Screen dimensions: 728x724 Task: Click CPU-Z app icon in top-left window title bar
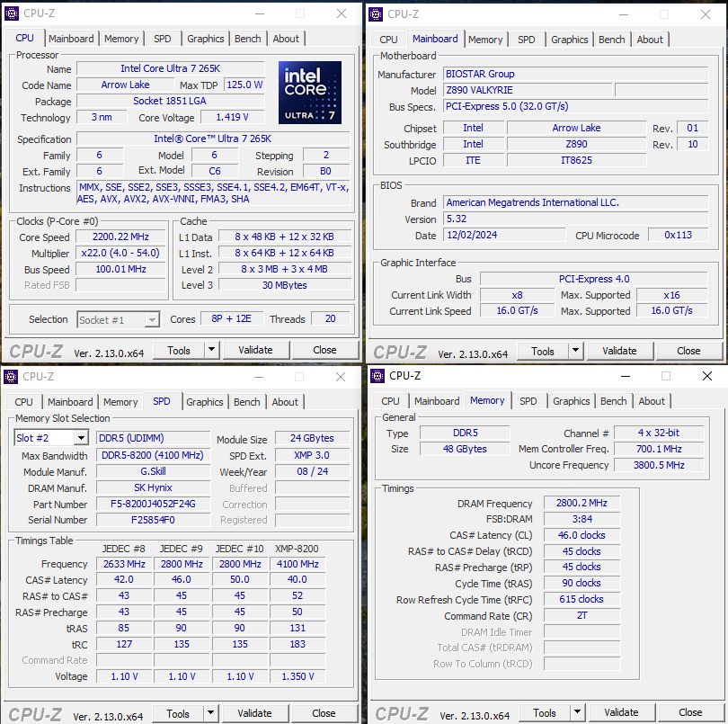coord(12,13)
